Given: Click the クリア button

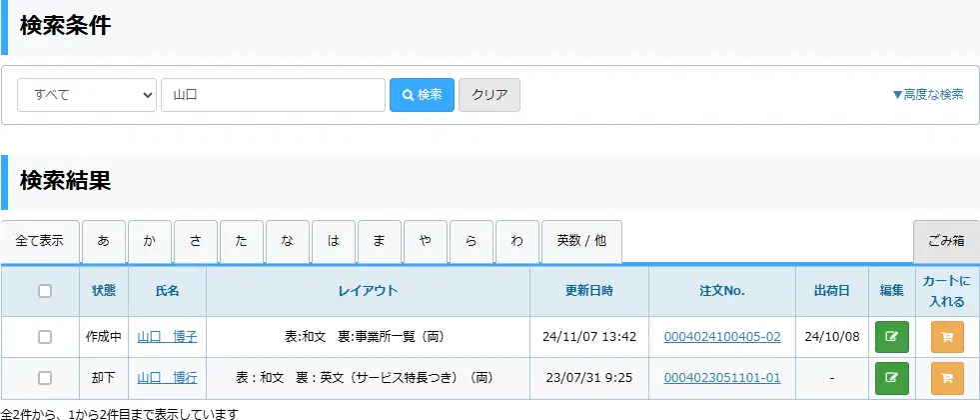Looking at the screenshot, I should coord(490,95).
